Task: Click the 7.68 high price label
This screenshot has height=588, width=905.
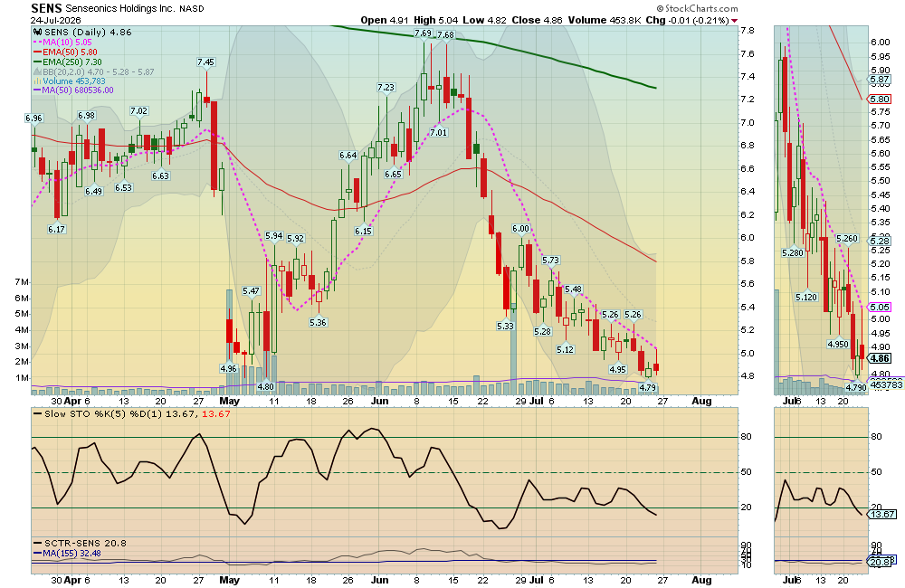Action: pyautogui.click(x=445, y=34)
